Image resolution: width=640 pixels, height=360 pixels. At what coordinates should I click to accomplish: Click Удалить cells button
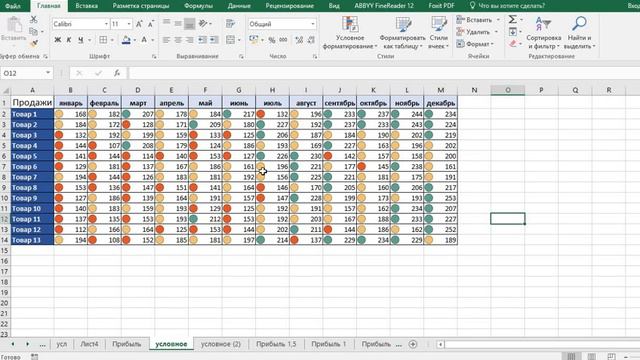pos(473,31)
